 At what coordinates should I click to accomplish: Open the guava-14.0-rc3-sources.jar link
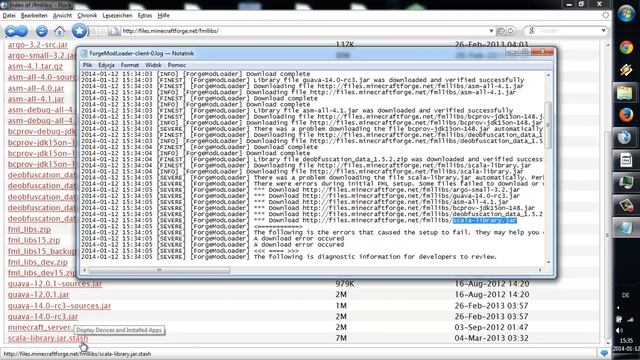click(59, 305)
